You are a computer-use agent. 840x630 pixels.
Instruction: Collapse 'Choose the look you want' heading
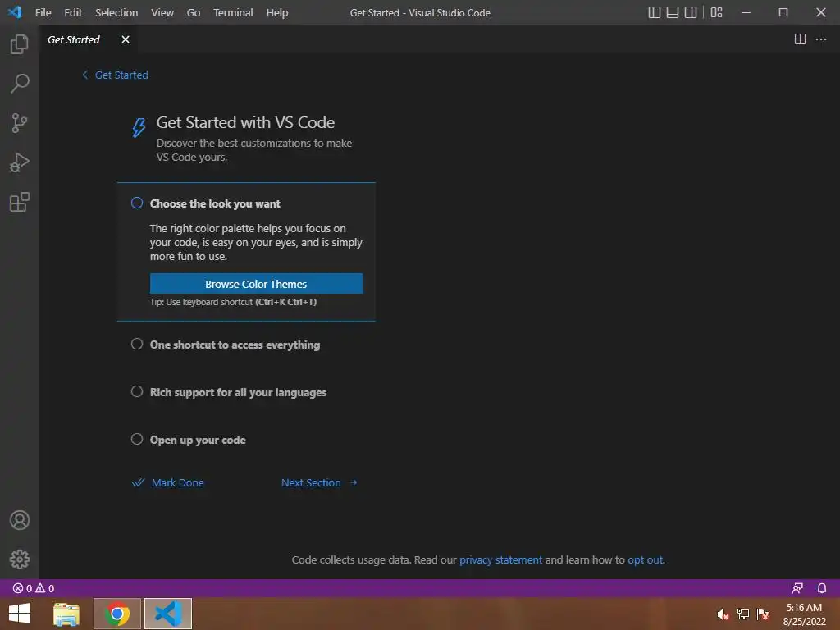(x=215, y=203)
